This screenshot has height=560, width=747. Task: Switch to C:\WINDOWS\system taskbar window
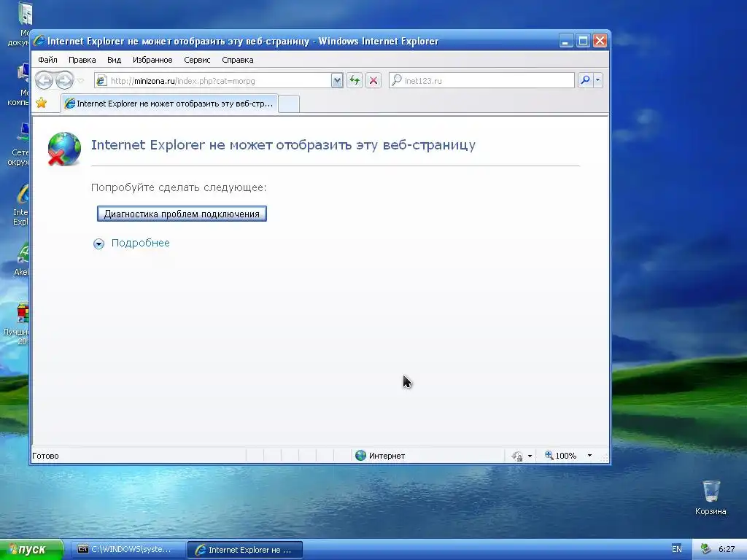(128, 550)
